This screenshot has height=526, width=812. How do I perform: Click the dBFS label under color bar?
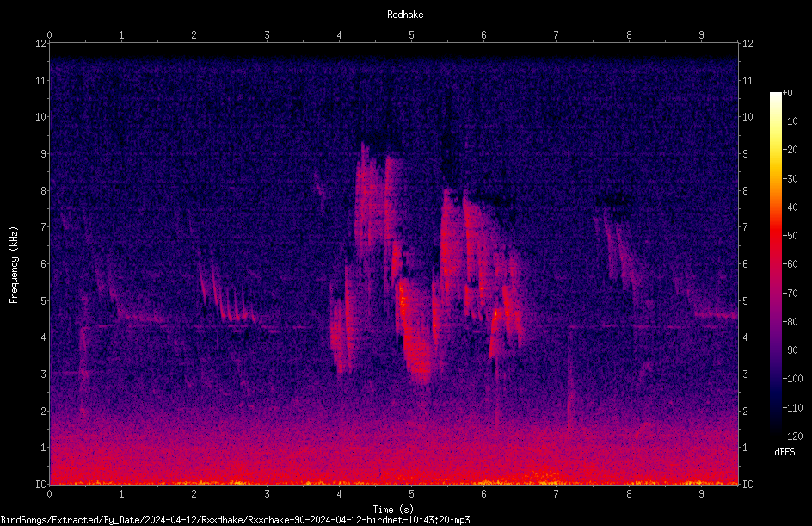click(784, 452)
